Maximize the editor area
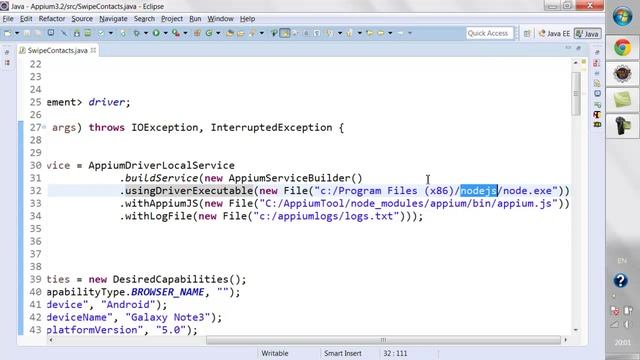 (x=578, y=48)
